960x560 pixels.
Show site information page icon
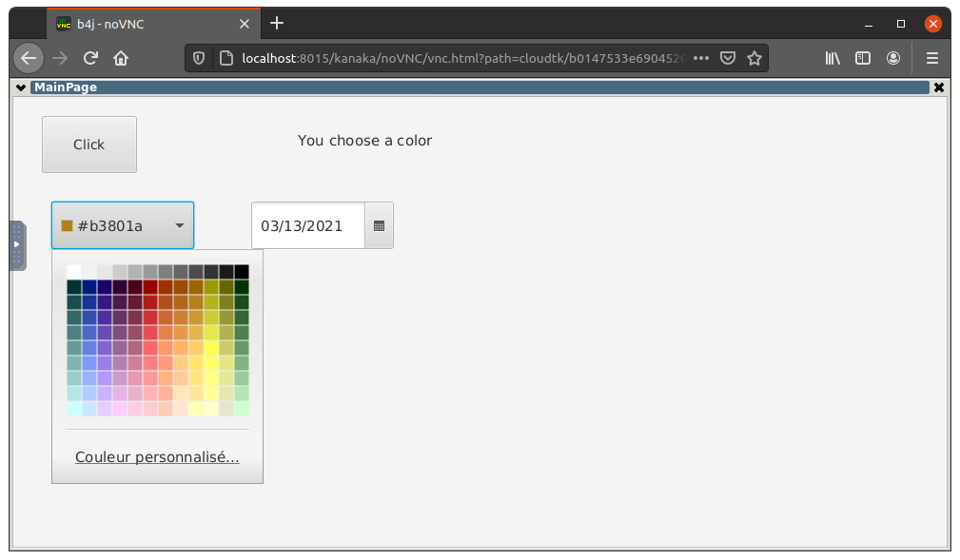[x=225, y=58]
